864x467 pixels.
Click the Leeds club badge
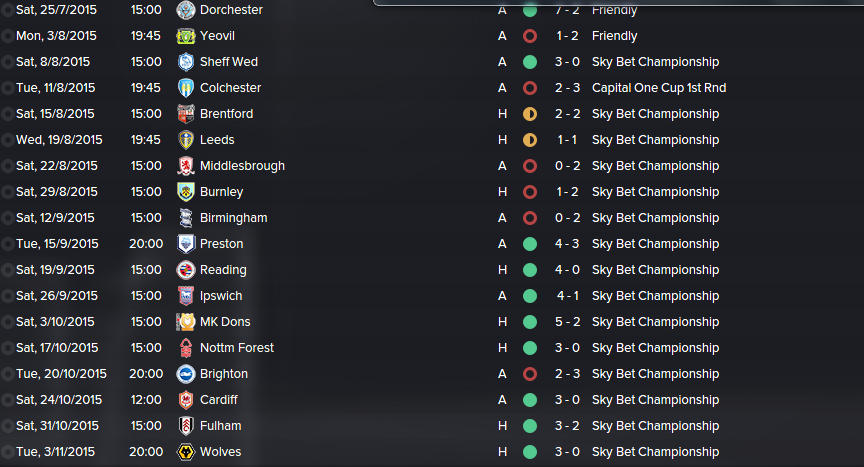tap(186, 140)
